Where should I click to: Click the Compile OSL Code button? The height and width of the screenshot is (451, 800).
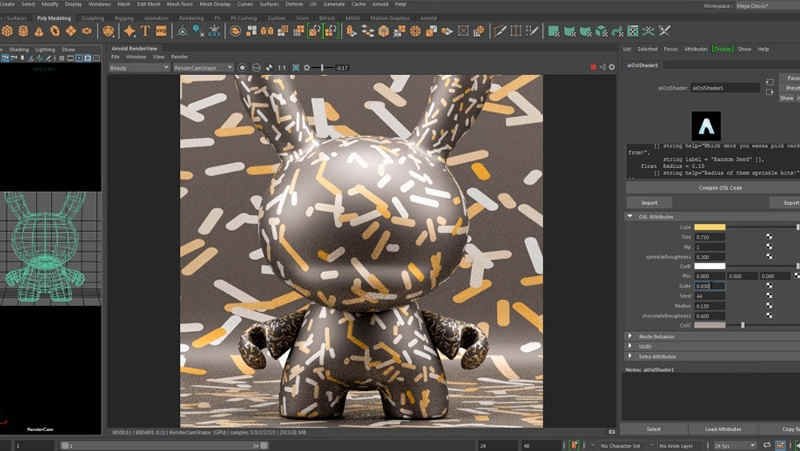(720, 188)
